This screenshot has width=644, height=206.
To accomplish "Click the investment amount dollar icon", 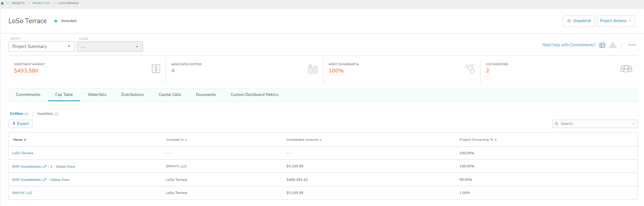I will 156,69.
